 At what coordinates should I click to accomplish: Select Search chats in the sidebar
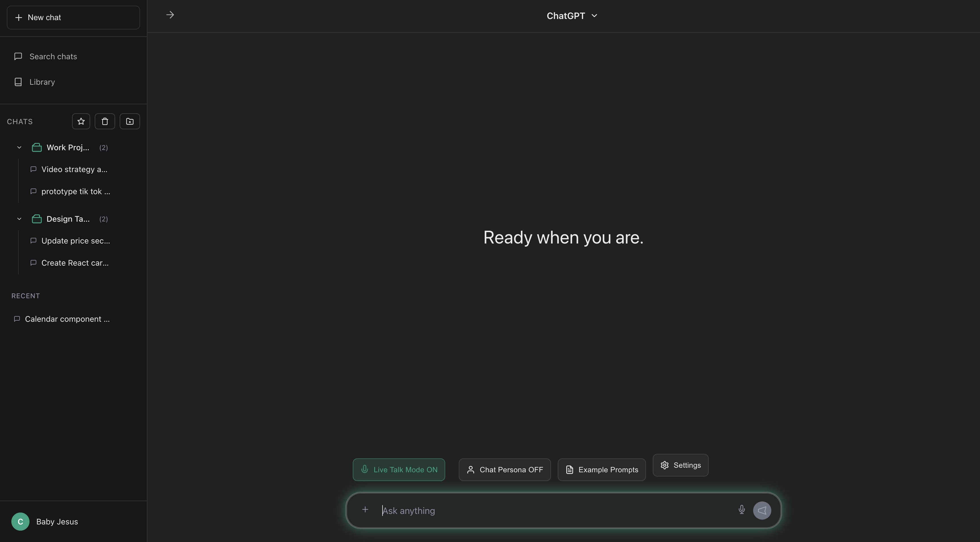[x=53, y=56]
